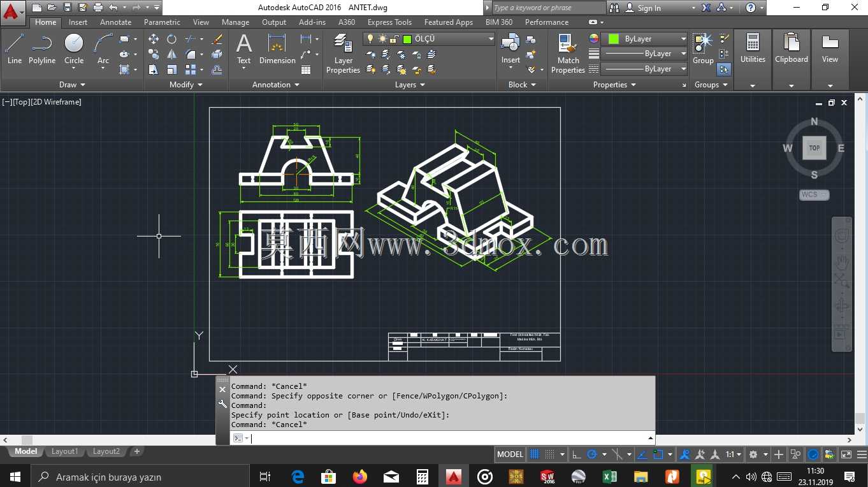868x487 pixels.
Task: Open the 1:1 annotation scale dropdown
Action: 734,454
